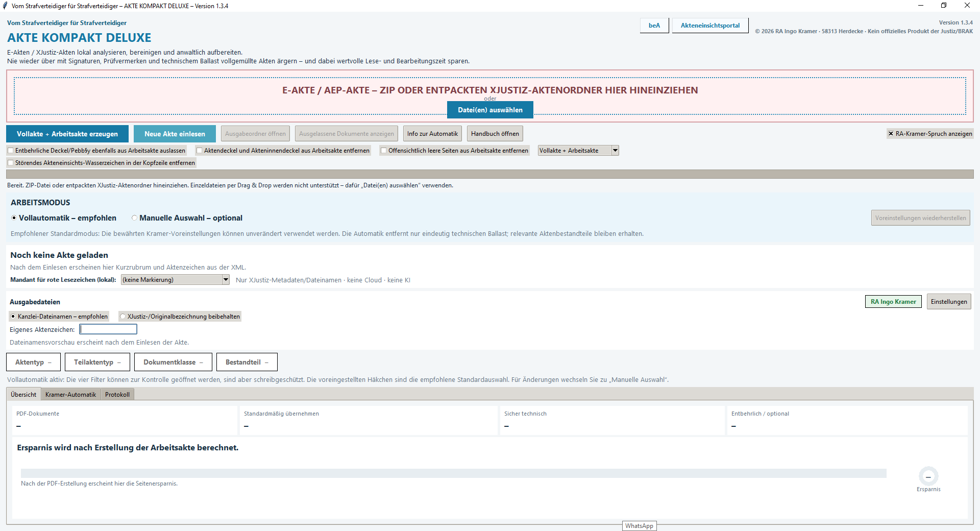Select Manuelle Auswahl – optional mode

click(134, 218)
